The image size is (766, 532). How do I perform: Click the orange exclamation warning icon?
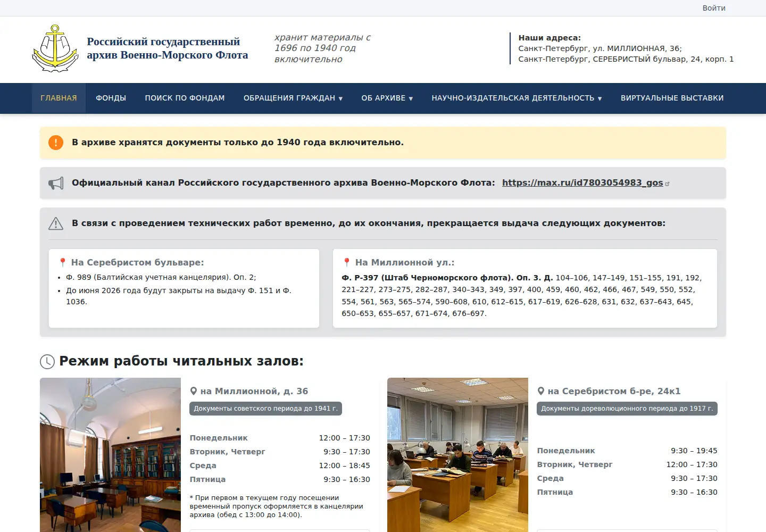(x=56, y=143)
